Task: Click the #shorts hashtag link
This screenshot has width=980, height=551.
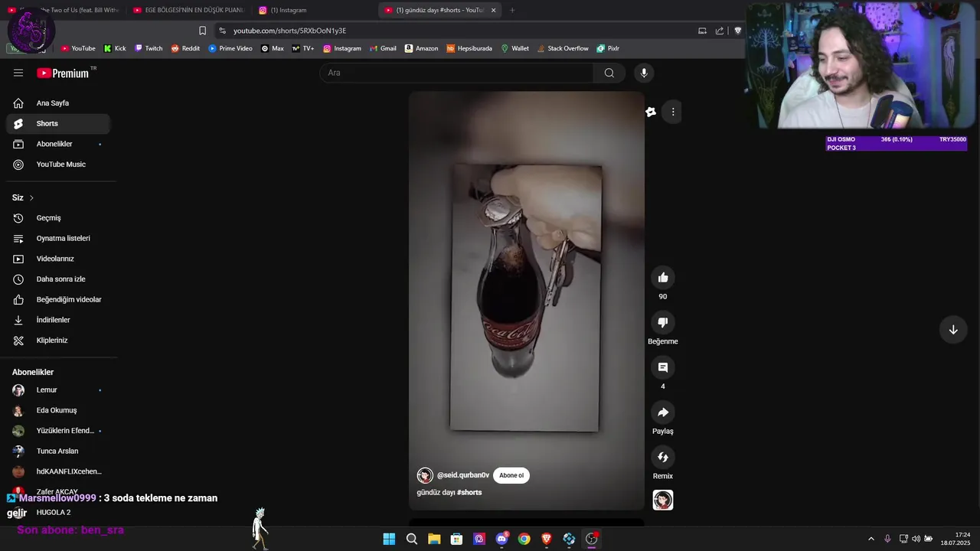Action: click(469, 492)
